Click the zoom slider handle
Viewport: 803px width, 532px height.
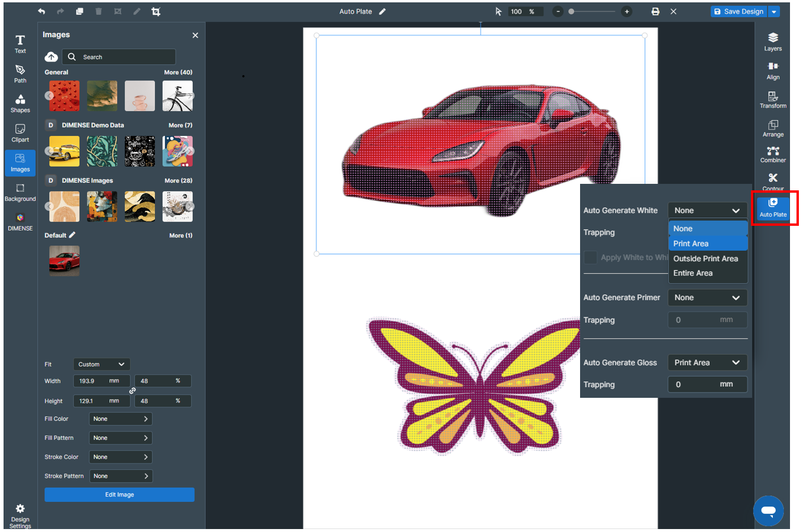click(571, 12)
